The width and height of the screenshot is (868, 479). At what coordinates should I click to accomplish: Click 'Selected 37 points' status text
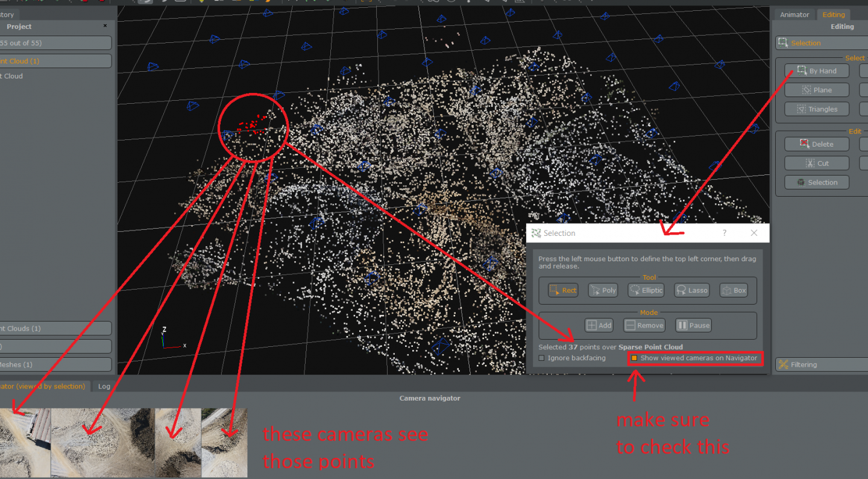point(611,347)
